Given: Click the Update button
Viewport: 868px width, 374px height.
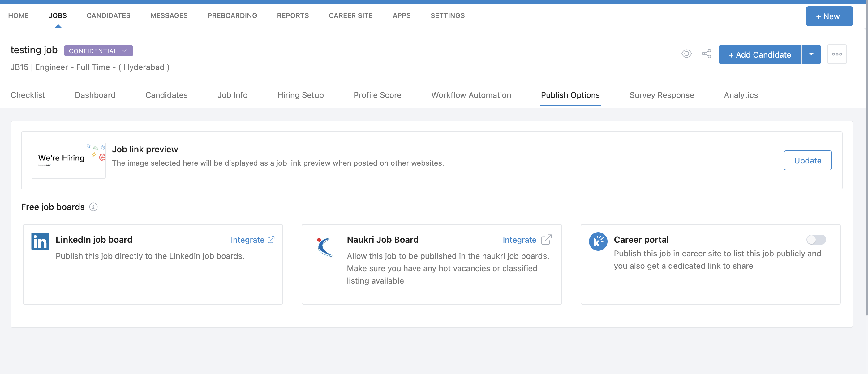Looking at the screenshot, I should 807,160.
